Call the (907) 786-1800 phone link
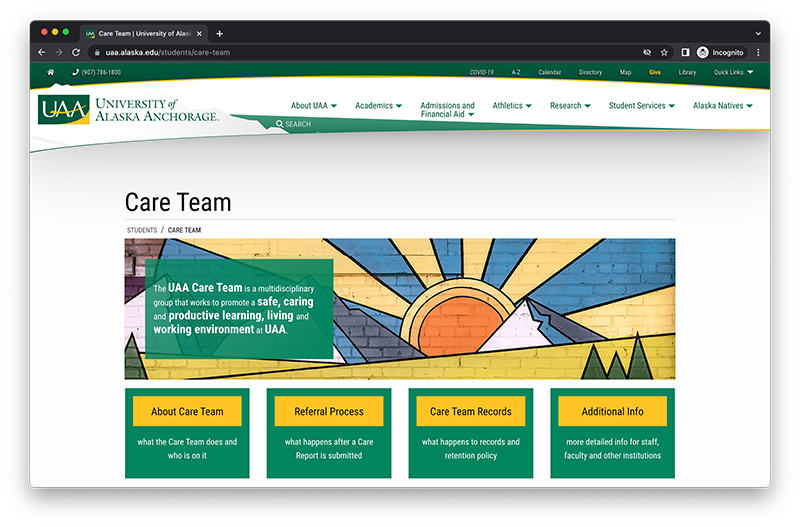800x527 pixels. 96,72
